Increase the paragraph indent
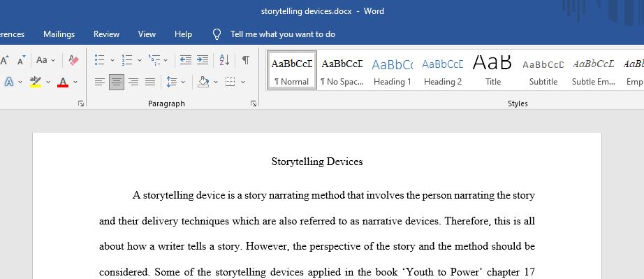The height and width of the screenshot is (279, 644). tap(203, 60)
